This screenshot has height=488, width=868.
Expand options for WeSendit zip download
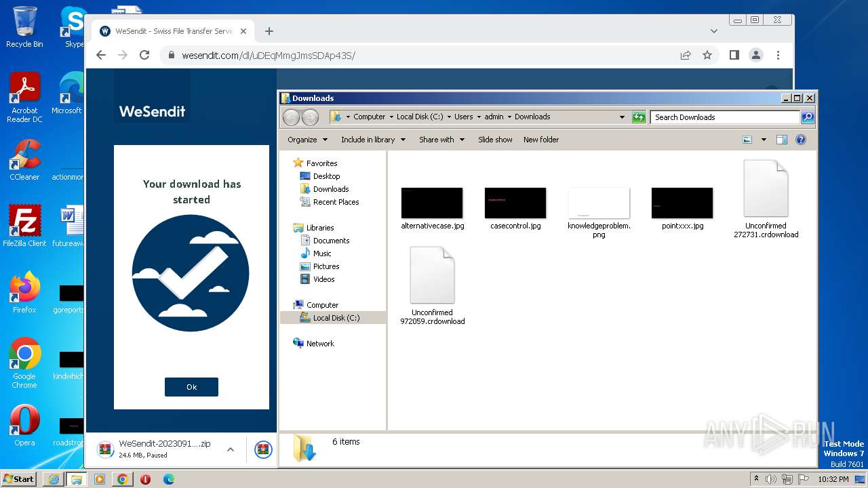pyautogui.click(x=231, y=449)
